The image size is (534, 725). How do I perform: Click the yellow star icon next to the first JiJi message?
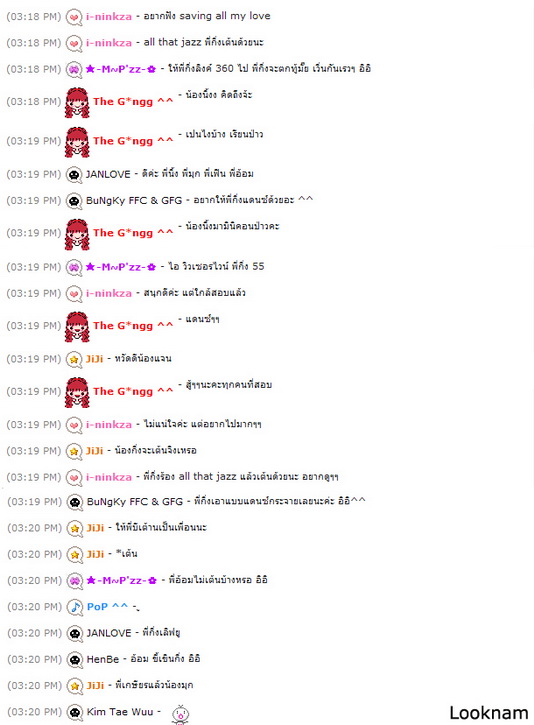(74, 359)
